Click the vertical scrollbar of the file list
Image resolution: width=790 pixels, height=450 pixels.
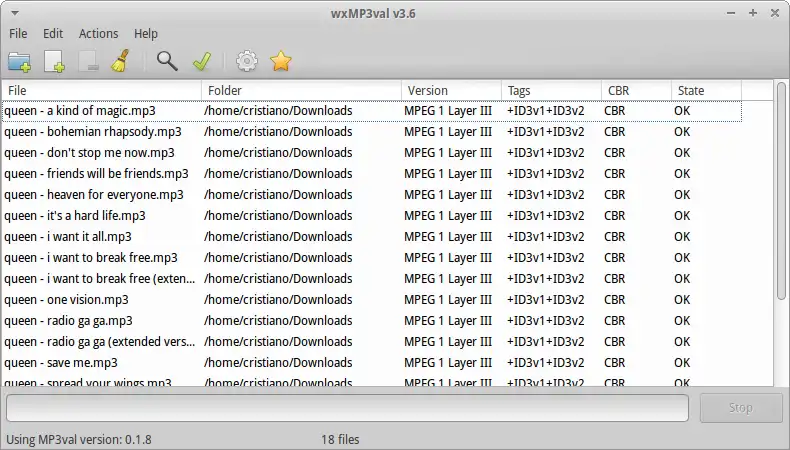[x=781, y=191]
